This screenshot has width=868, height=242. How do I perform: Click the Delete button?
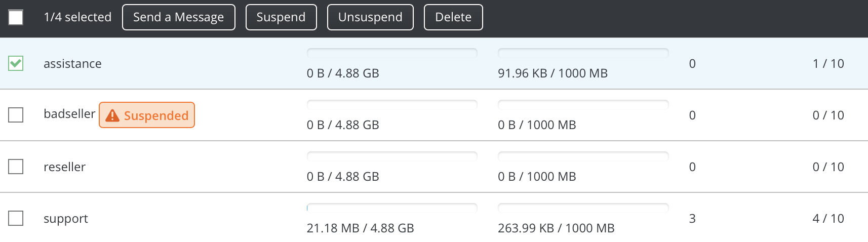pos(453,17)
